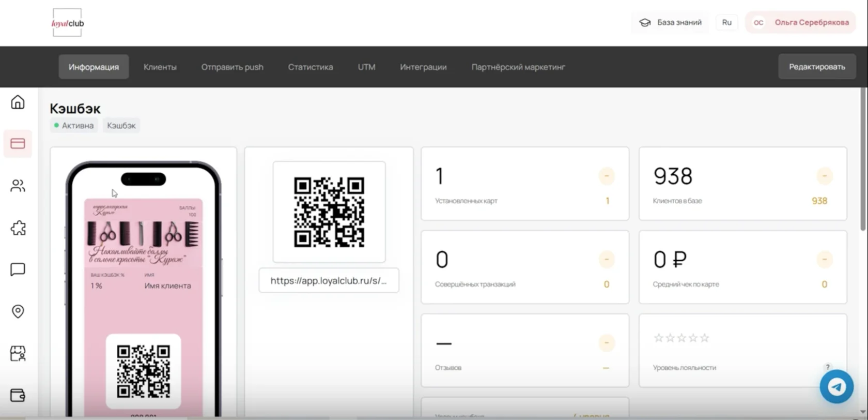Viewport: 868px width, 420px height.
Task: Open База знаний
Action: click(670, 23)
